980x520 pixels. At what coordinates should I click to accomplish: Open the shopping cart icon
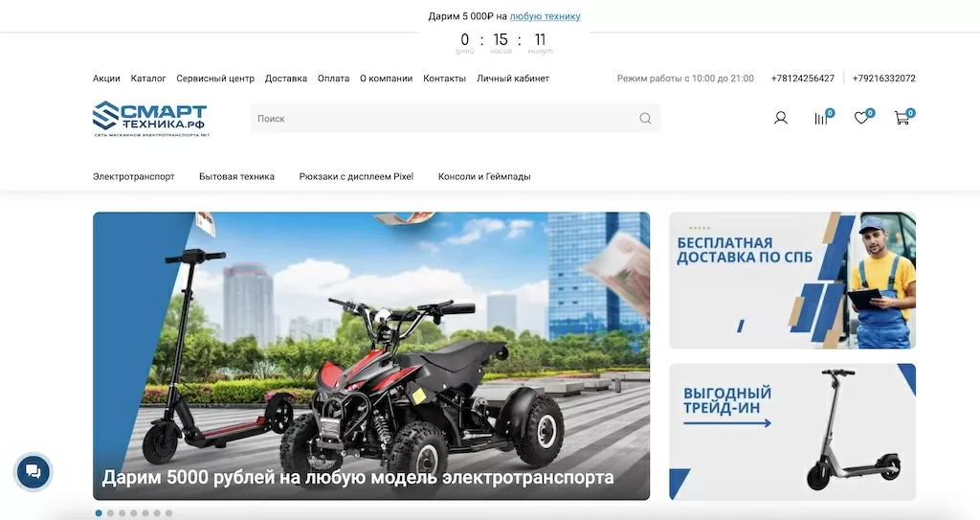pos(902,118)
